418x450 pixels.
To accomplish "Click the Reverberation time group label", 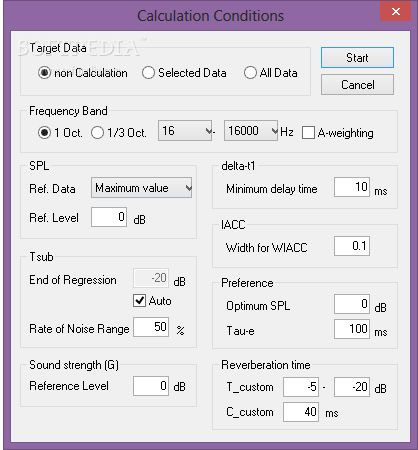I will (x=266, y=365).
